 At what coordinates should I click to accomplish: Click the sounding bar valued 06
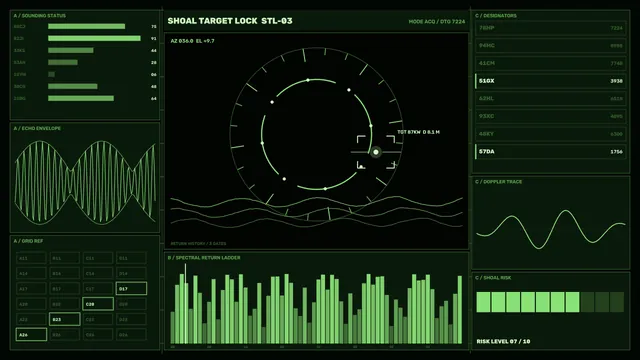tap(51, 74)
